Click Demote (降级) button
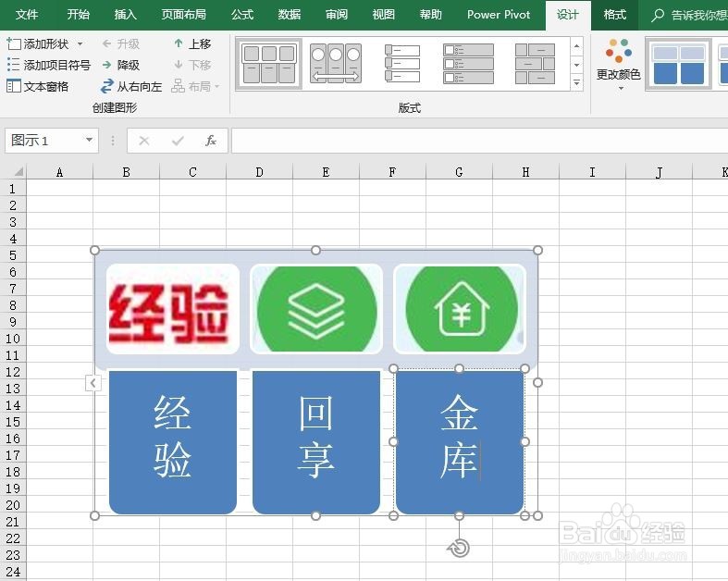This screenshot has width=728, height=581. click(120, 65)
